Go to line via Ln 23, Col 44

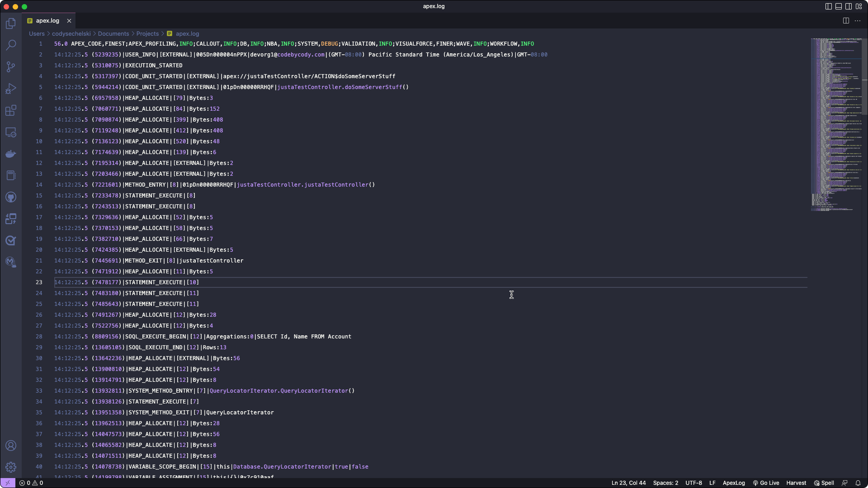point(628,483)
